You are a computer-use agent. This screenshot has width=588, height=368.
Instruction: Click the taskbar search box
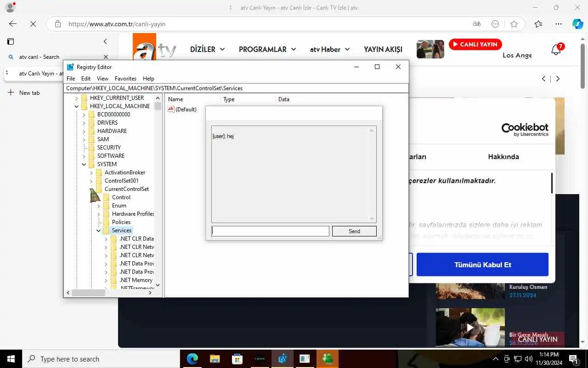[x=101, y=359]
